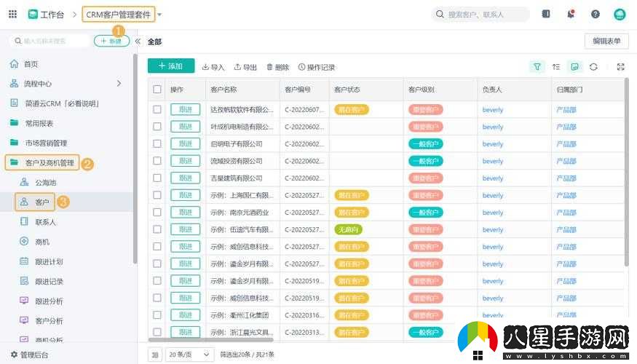The width and height of the screenshot is (637, 364).
Task: Select the checkbox for 吉星建筑有限公司 row
Action: [x=157, y=178]
